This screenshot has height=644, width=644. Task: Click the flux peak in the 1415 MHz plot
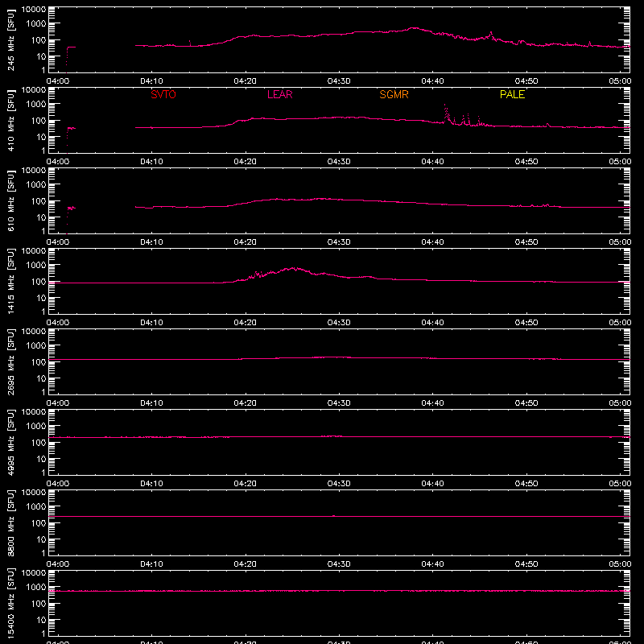(x=293, y=268)
